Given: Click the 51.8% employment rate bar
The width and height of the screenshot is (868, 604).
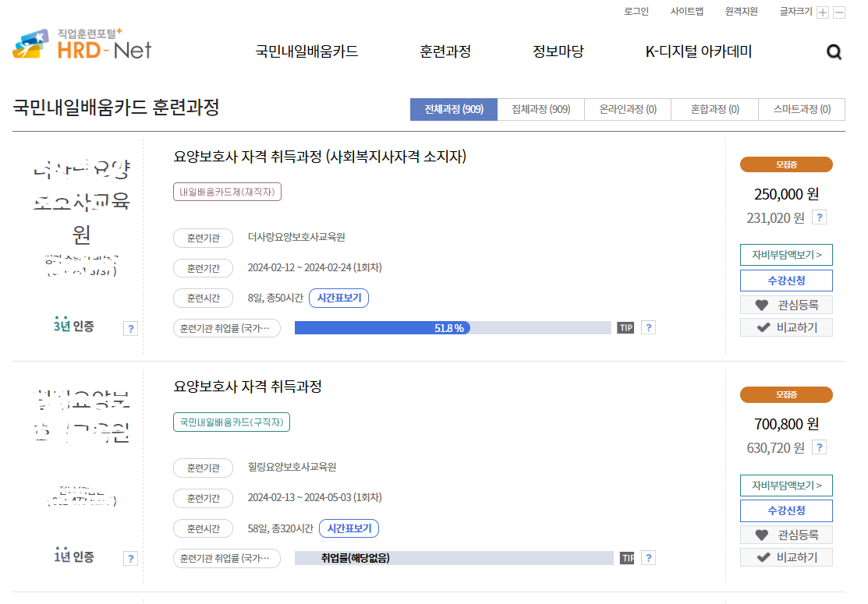Looking at the screenshot, I should 451,328.
